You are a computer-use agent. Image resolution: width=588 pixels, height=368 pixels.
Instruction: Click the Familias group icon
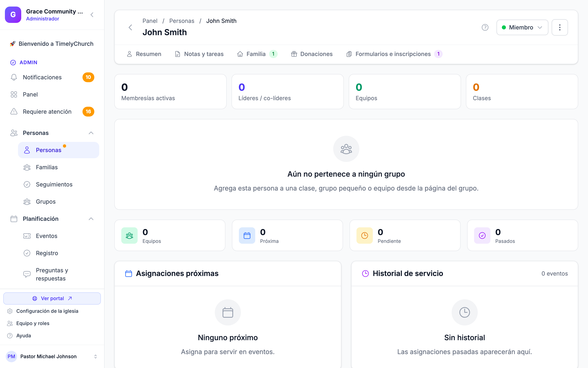tap(27, 167)
